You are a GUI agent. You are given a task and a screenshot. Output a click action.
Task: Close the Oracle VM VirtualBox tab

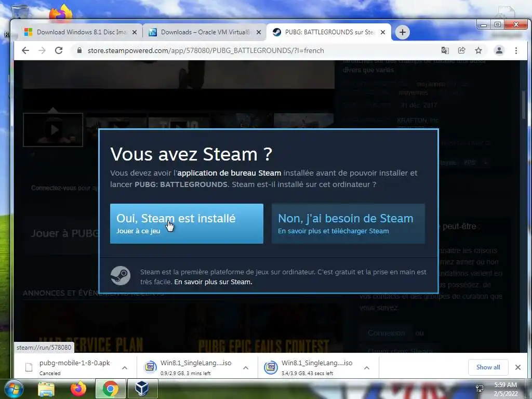[259, 32]
